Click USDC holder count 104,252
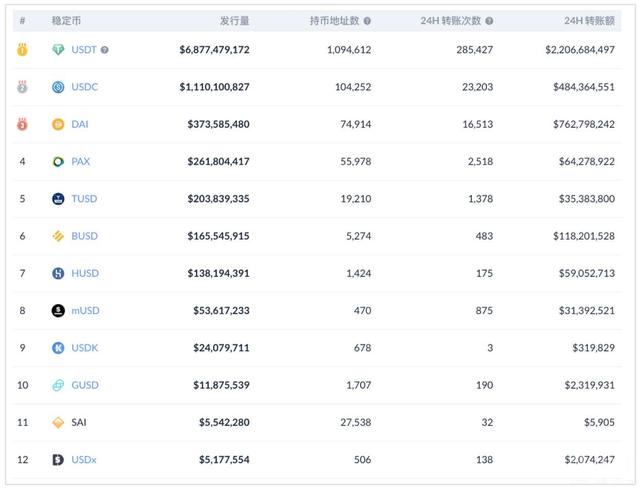Viewport: 640px width, 490px height. coord(353,87)
